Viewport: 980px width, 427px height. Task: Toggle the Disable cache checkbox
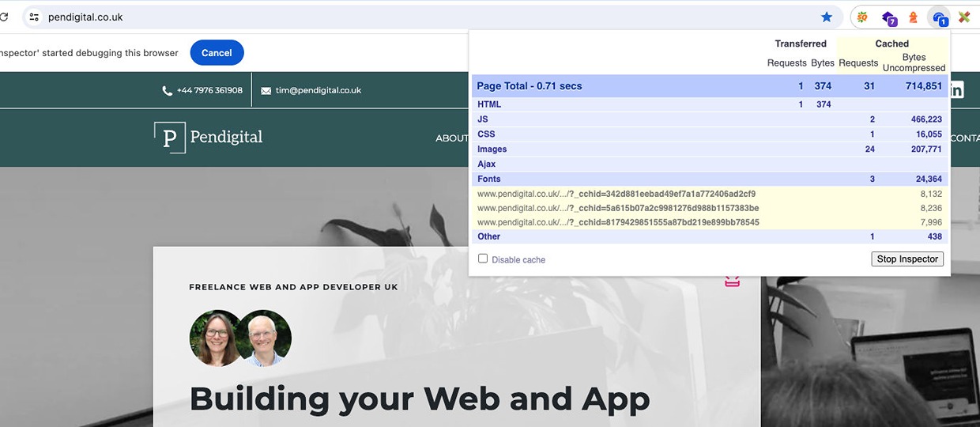point(483,259)
